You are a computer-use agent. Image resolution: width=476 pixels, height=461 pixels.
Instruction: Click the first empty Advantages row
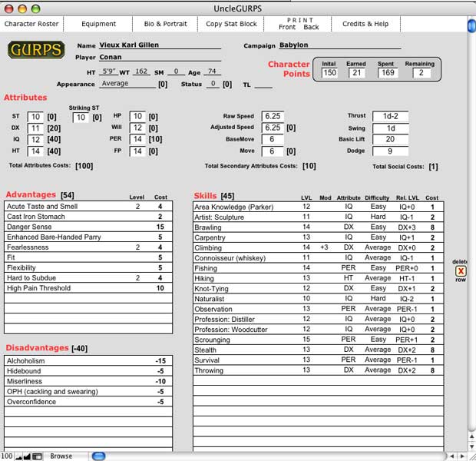88,298
